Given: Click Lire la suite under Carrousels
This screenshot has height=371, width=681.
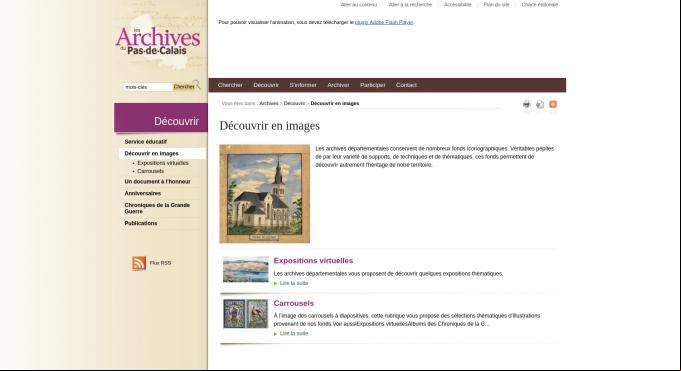Looking at the screenshot, I should (x=294, y=334).
